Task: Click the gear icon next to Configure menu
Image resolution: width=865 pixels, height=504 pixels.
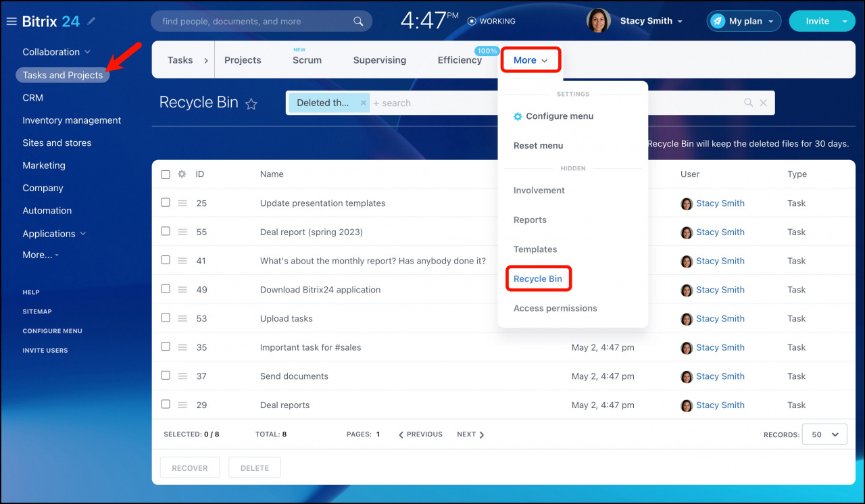Action: pos(518,116)
